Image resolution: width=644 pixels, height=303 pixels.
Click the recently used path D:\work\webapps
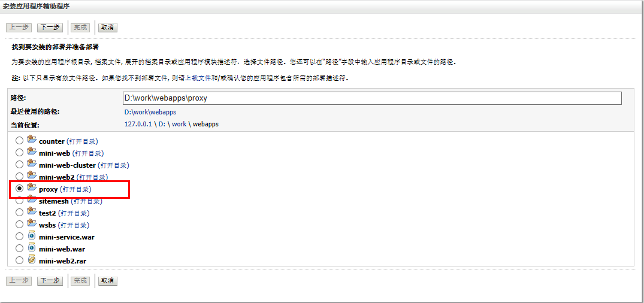pos(150,112)
